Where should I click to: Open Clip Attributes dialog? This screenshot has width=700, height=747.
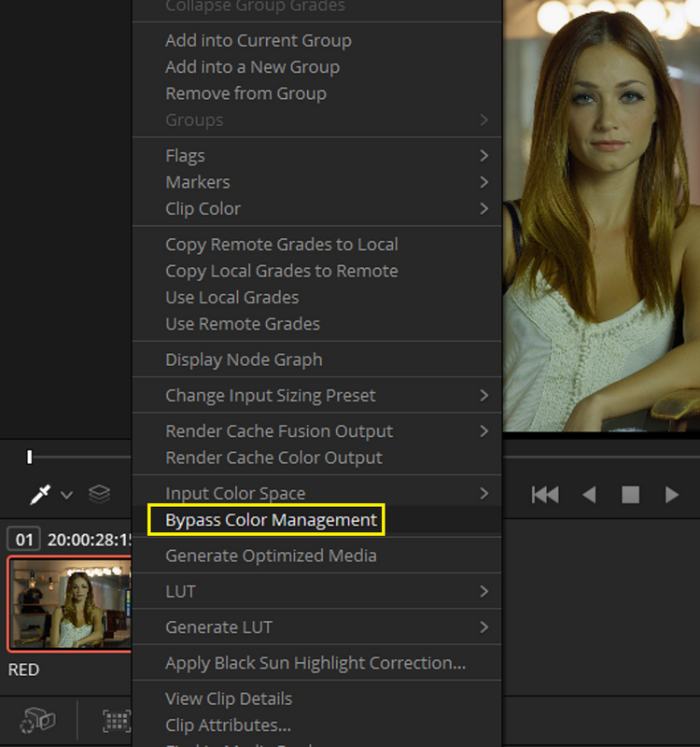(x=316, y=726)
